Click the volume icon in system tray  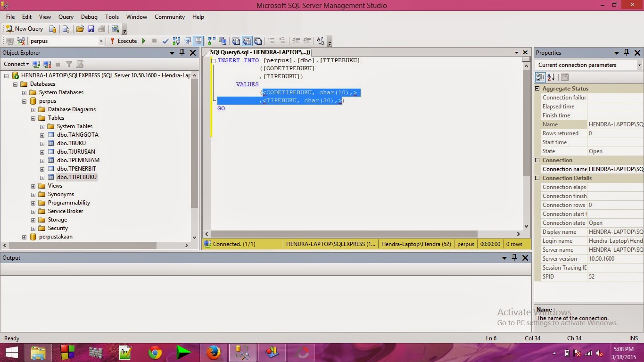tap(600, 353)
